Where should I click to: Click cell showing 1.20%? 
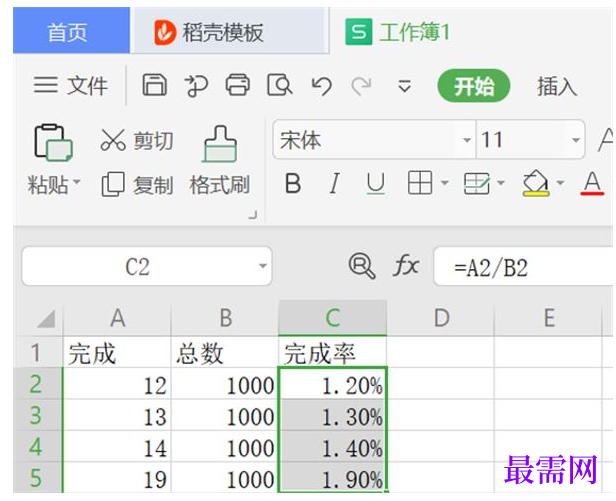333,384
